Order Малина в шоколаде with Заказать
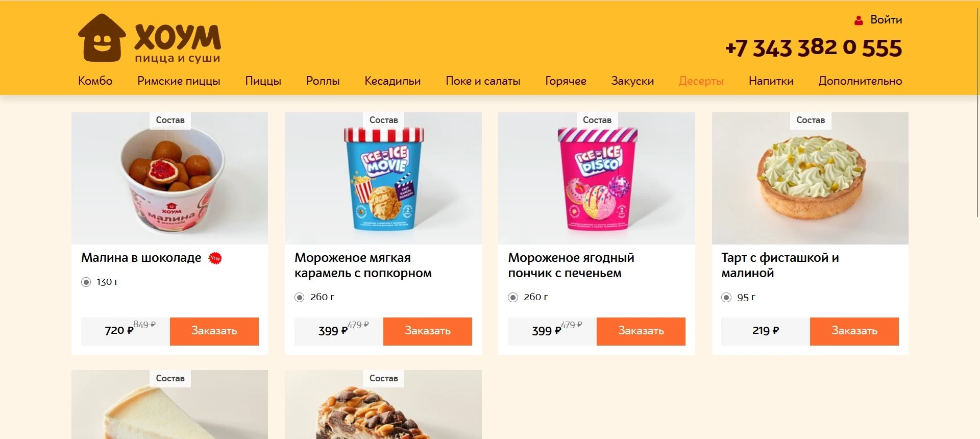Viewport: 980px width, 439px height. 214,331
